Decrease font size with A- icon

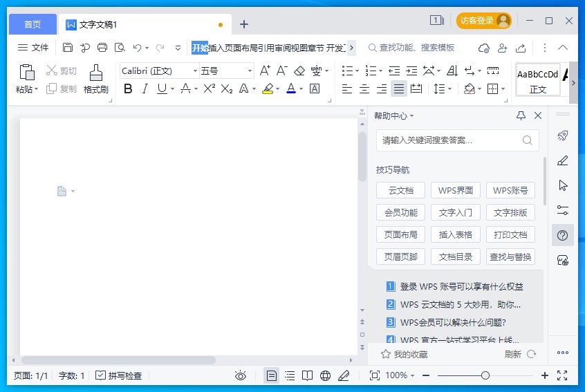281,71
